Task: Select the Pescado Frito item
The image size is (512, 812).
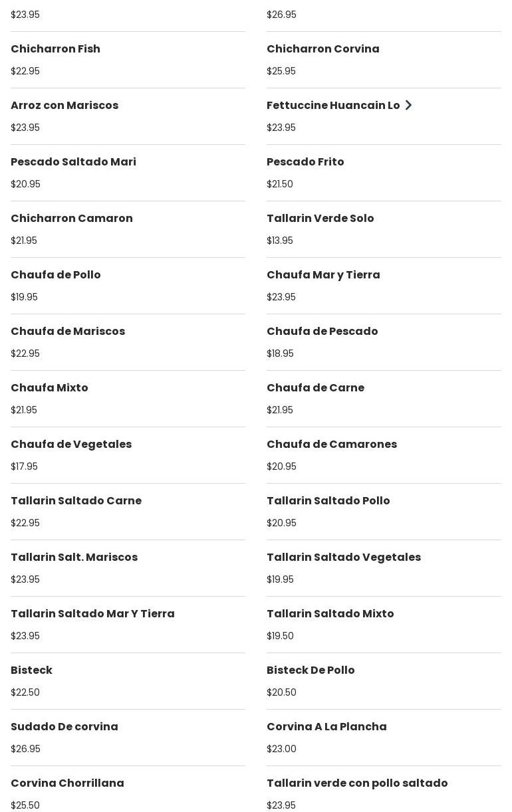Action: pyautogui.click(x=305, y=162)
